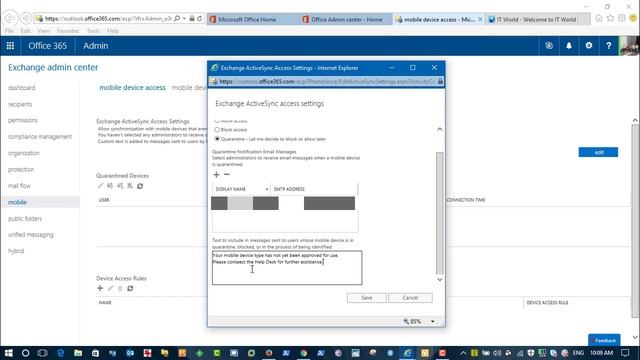Refresh the Device Access Rules list
This screenshot has height=360, width=640.
[130, 288]
